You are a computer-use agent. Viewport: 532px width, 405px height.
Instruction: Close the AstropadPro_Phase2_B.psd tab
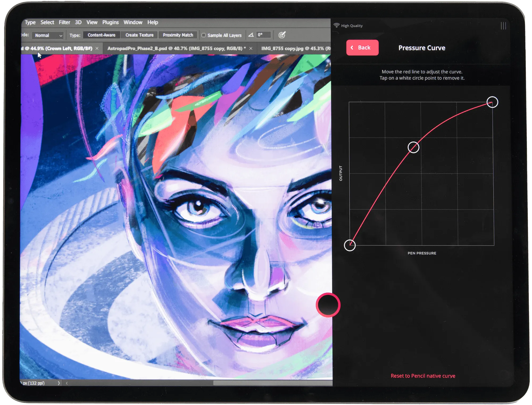point(251,48)
